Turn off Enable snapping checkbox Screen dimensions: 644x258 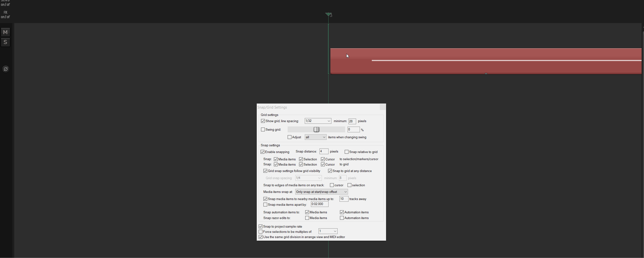[x=262, y=152]
